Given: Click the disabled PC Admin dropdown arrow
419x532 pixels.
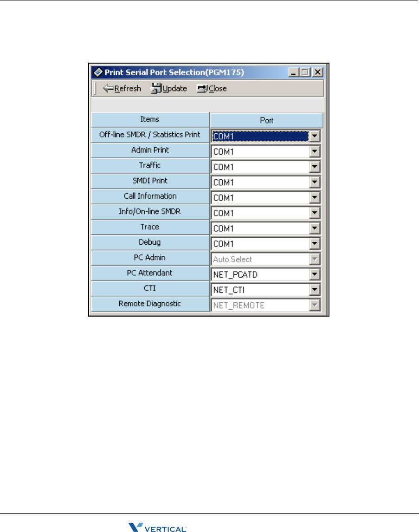Looking at the screenshot, I should pos(315,259).
